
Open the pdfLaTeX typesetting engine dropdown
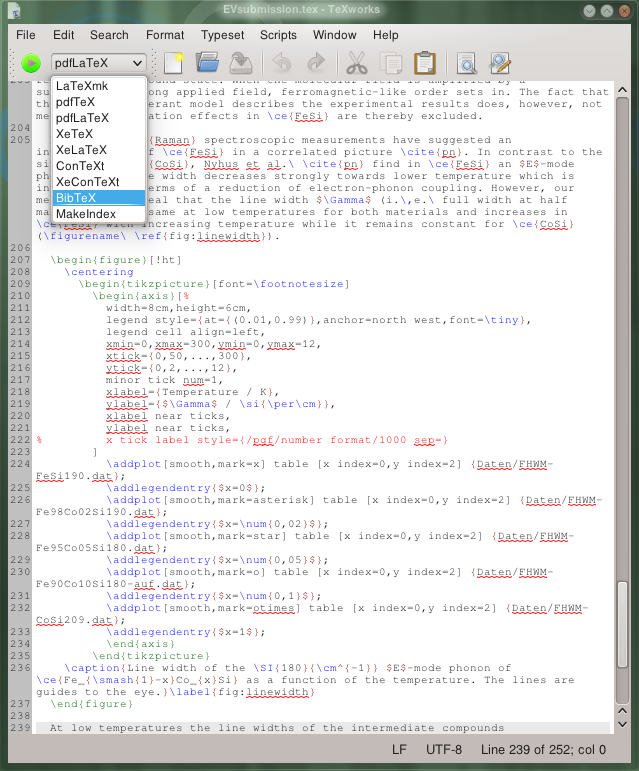click(98, 63)
